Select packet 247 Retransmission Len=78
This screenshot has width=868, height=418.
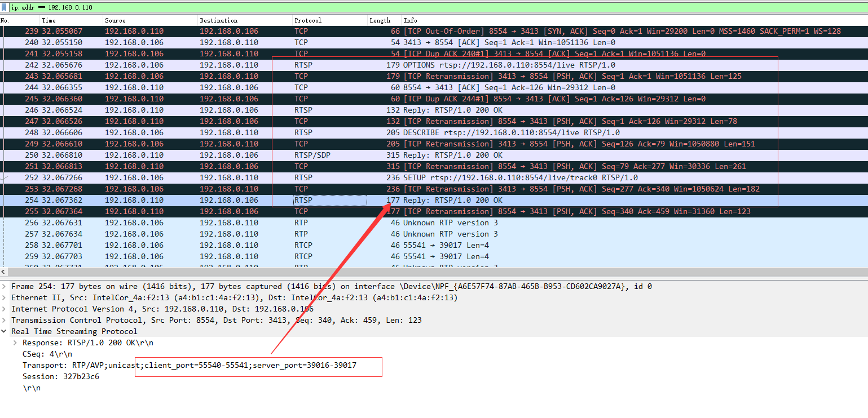(434, 121)
